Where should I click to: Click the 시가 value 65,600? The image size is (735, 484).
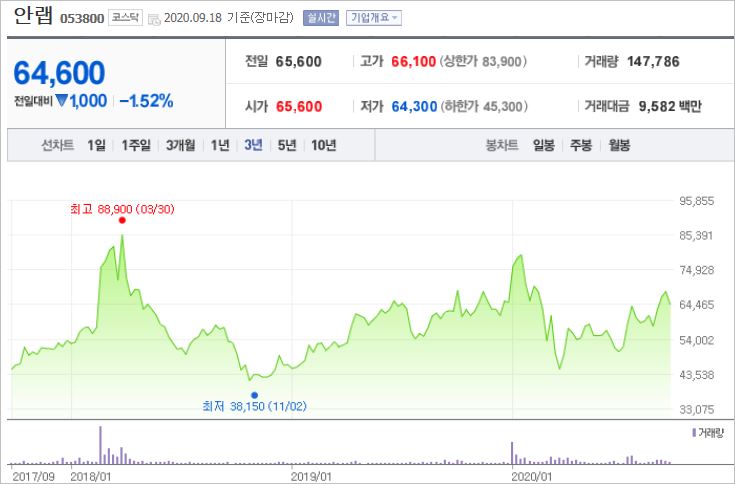click(299, 106)
